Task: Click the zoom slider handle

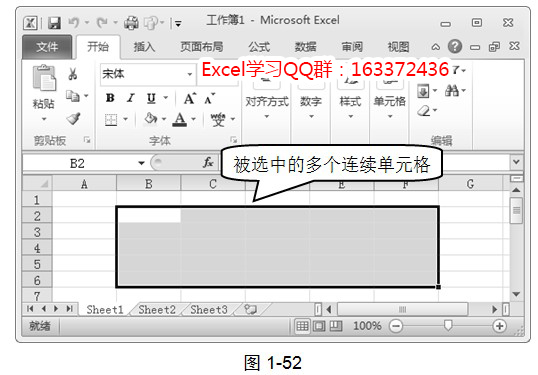Action: (448, 326)
